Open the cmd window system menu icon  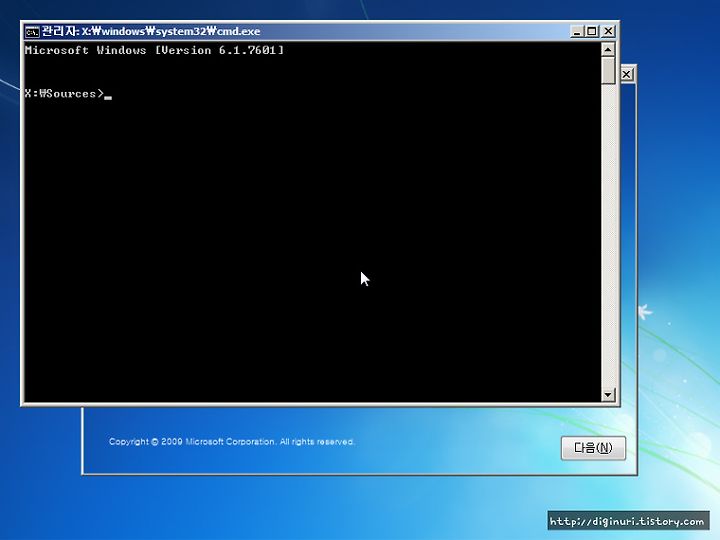32,32
